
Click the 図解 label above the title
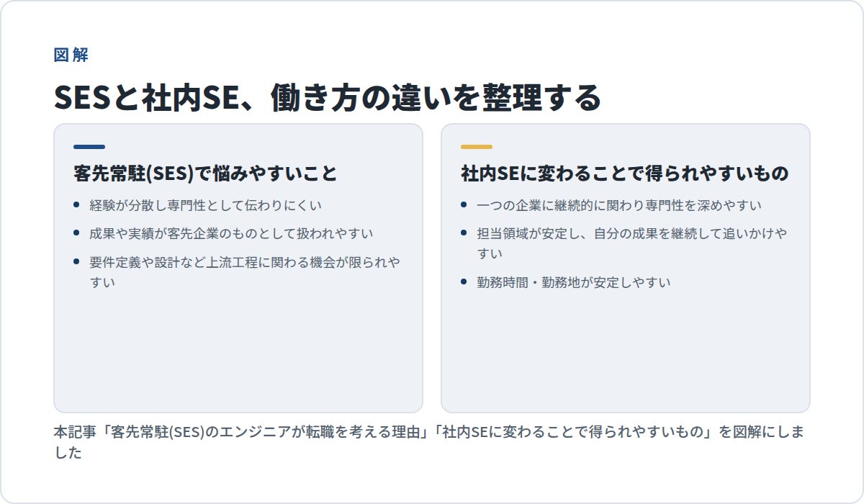point(71,55)
